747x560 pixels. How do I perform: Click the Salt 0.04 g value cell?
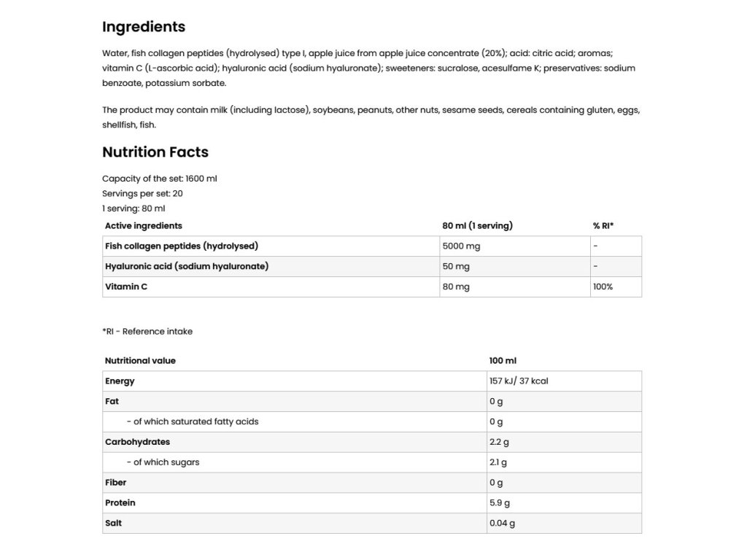point(502,524)
